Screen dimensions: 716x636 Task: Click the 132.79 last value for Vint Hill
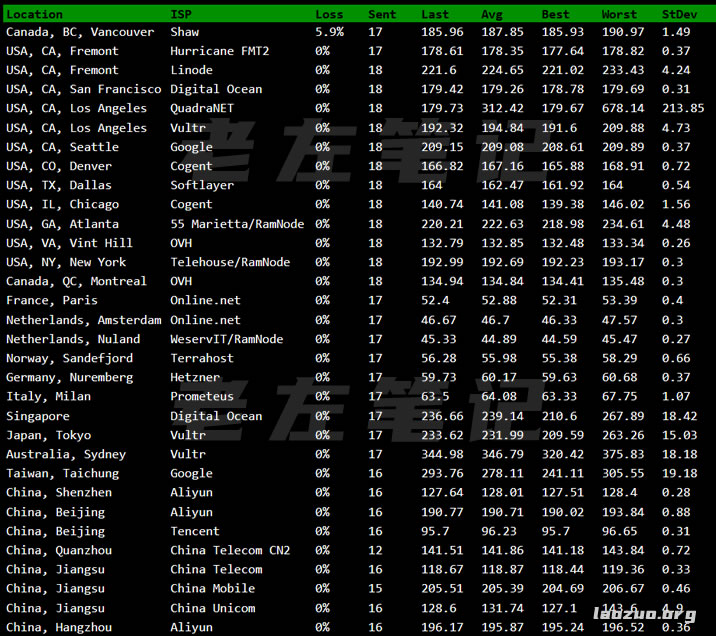pyautogui.click(x=442, y=243)
